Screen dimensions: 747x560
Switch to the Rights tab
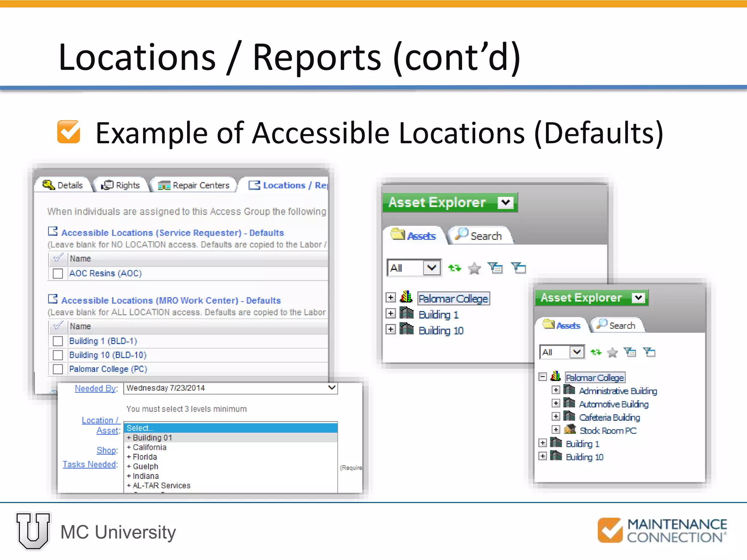[120, 185]
